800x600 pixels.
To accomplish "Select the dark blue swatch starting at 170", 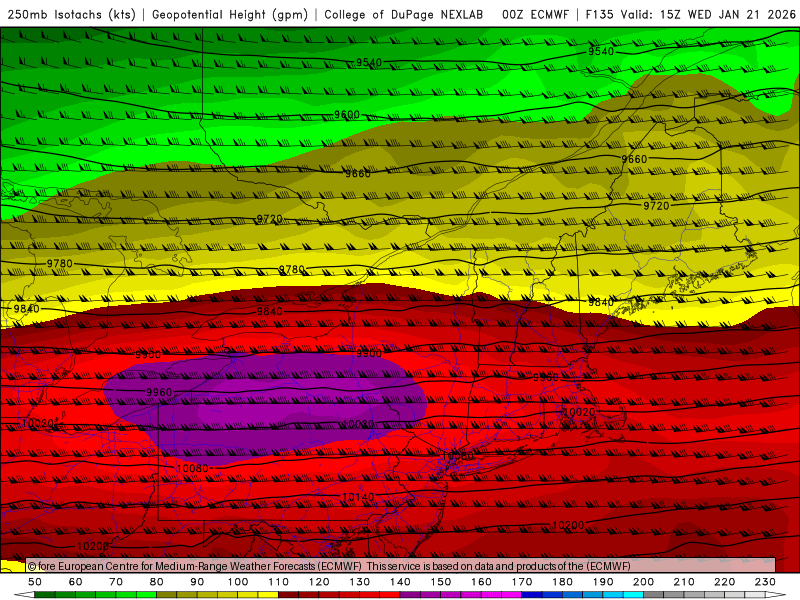I will [532, 595].
